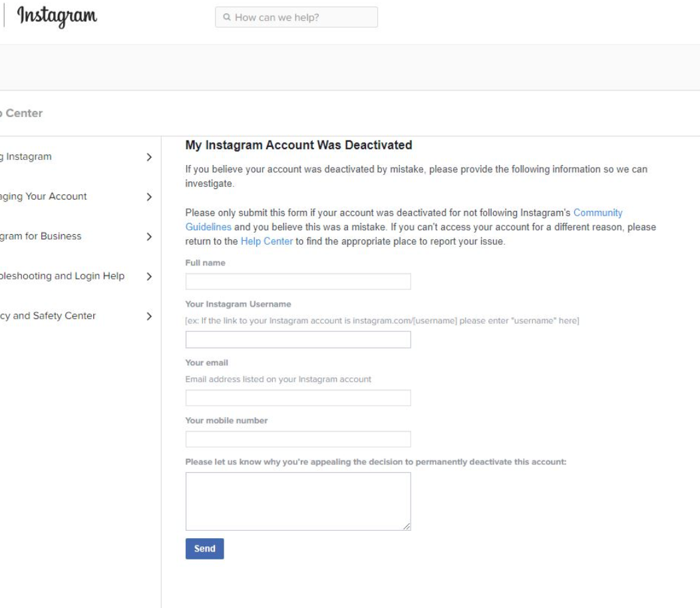Open the sidebar item ending in "Safety Center"
700x608 pixels.
tap(48, 315)
